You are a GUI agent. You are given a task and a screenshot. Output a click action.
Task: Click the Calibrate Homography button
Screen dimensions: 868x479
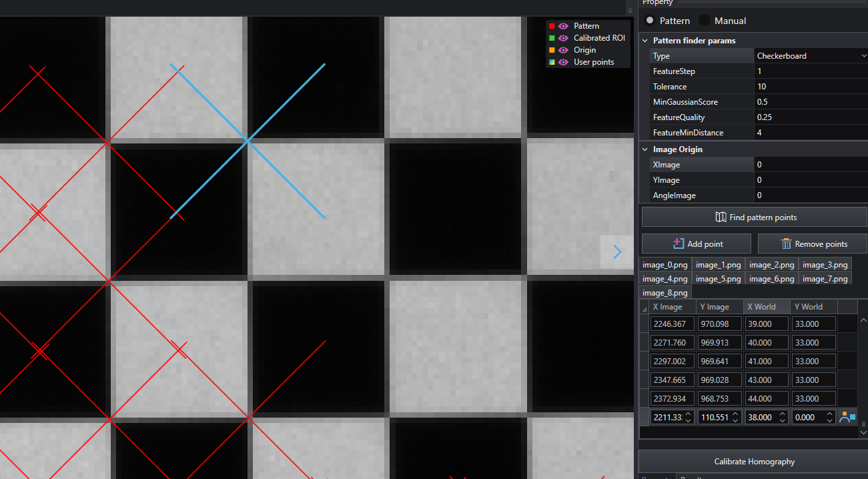755,461
